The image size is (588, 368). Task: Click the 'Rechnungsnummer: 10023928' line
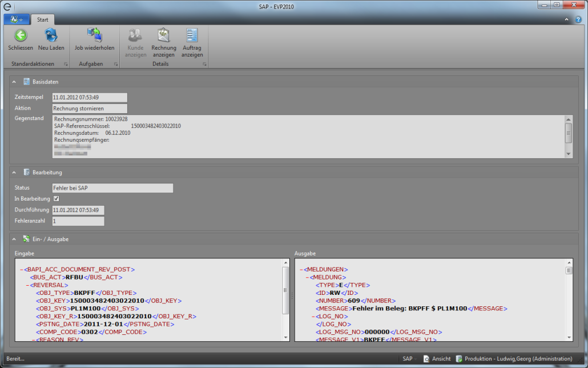(91, 119)
